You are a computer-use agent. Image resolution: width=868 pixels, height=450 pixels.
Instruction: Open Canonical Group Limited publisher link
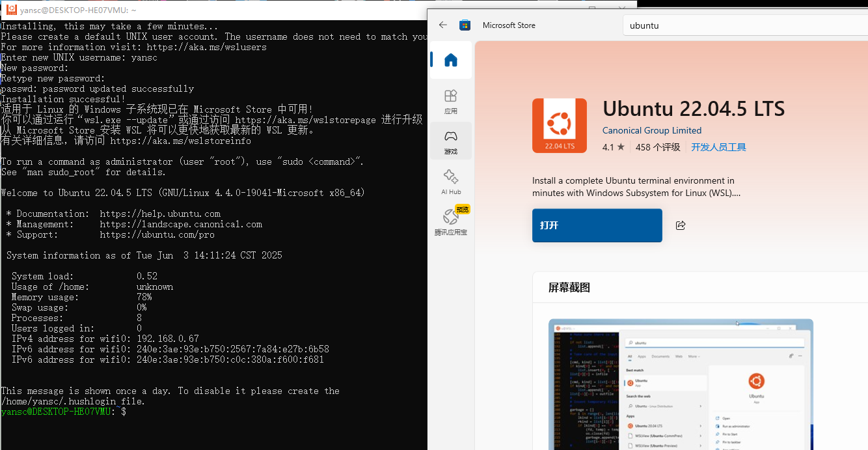tap(652, 130)
